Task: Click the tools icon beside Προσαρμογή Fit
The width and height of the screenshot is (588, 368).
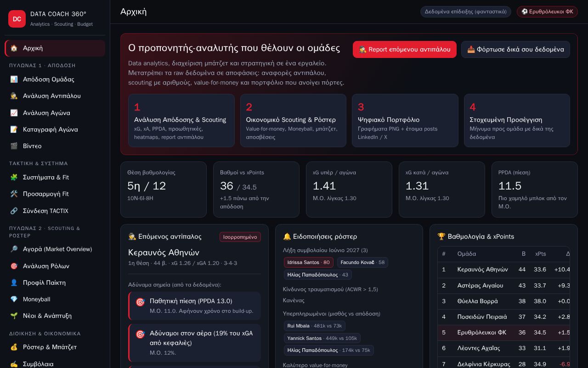Action: pos(14,194)
